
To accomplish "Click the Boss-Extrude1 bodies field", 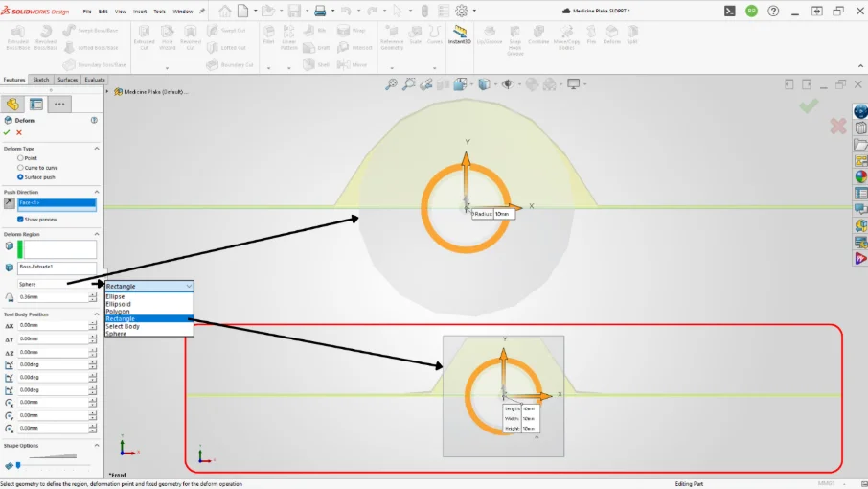I will (57, 268).
